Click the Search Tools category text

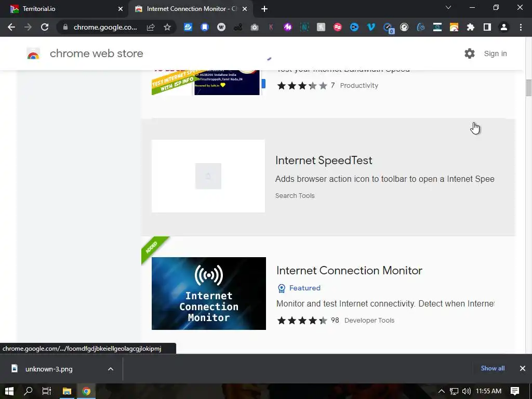(x=295, y=196)
